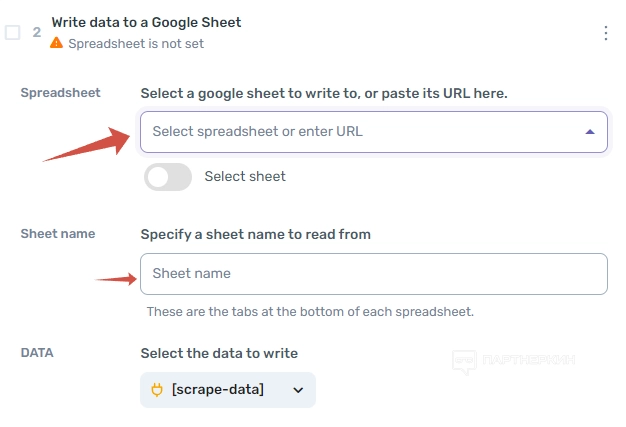Image resolution: width=626 pixels, height=427 pixels.
Task: Click into the Sheet name text field
Action: 373,274
